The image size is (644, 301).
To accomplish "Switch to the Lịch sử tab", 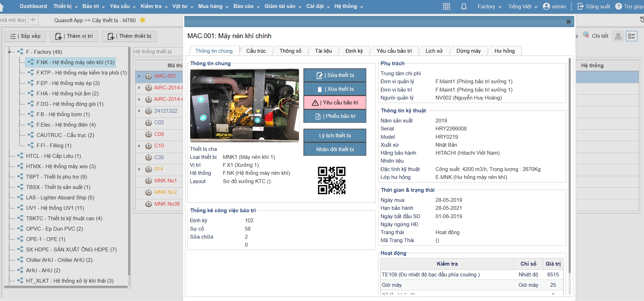I will coord(434,51).
